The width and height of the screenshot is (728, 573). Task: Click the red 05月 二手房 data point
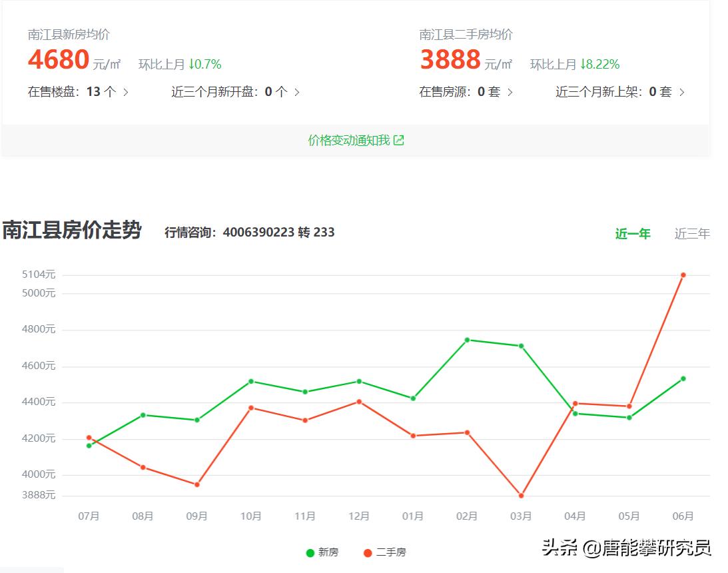[629, 406]
